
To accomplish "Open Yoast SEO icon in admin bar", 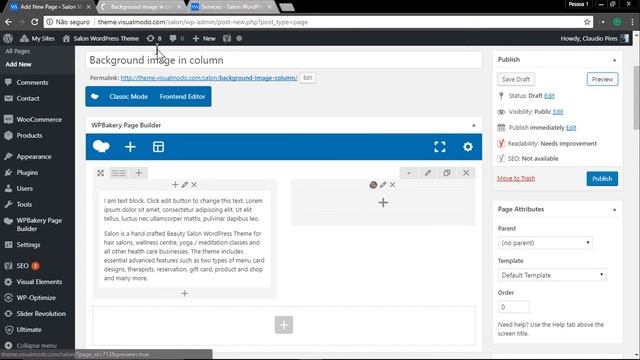I will 227,38.
